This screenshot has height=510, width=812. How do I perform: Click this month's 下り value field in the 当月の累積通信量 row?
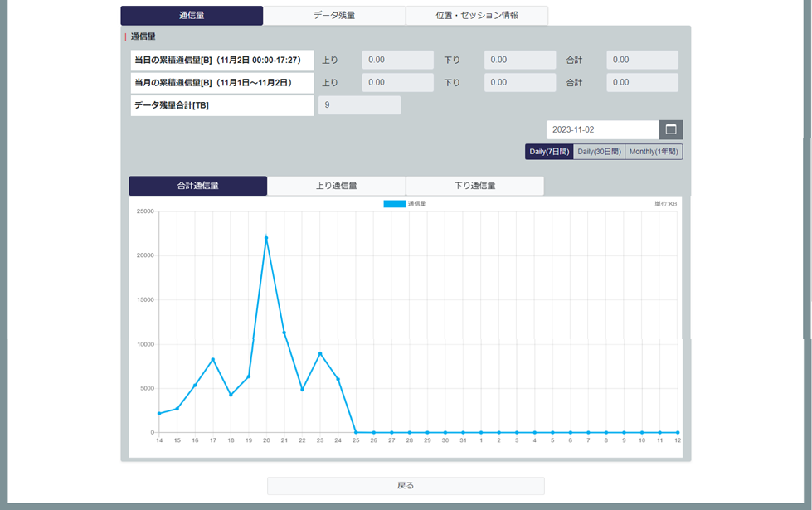click(x=520, y=82)
